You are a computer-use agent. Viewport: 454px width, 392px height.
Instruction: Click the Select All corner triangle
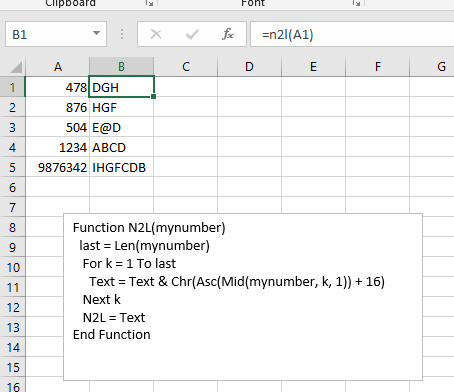tap(16, 67)
